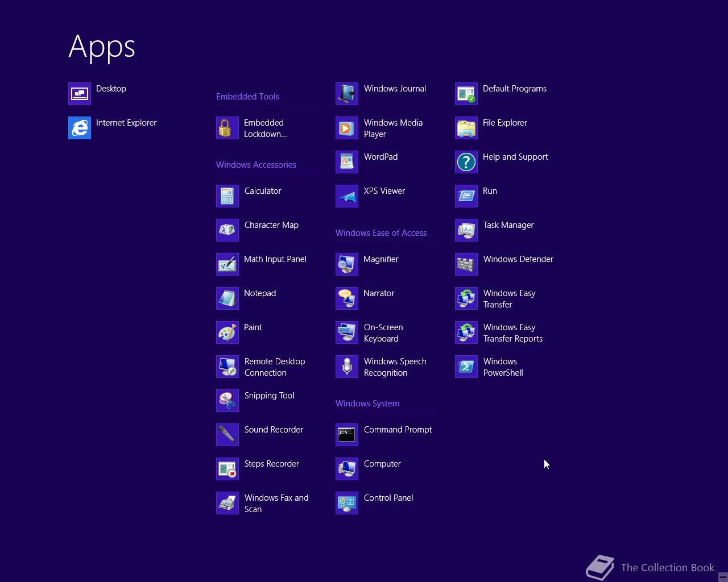Image resolution: width=728 pixels, height=582 pixels.
Task: Open Character Map icon
Action: tap(227, 230)
